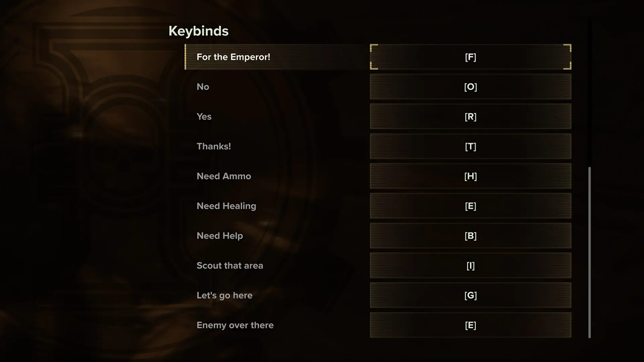Select the Need Healing action label
Screen dimensions: 644x362
point(226,206)
